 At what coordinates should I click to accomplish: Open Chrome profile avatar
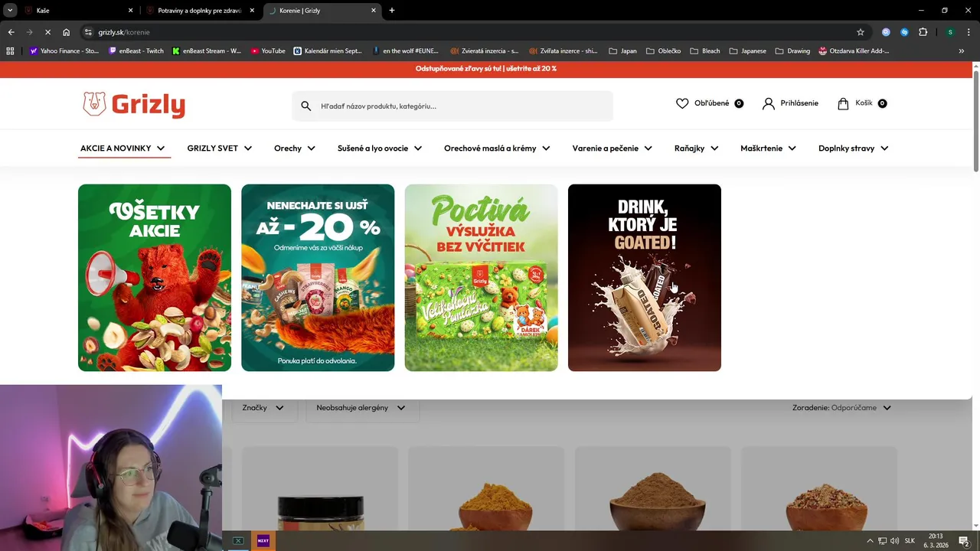[950, 32]
